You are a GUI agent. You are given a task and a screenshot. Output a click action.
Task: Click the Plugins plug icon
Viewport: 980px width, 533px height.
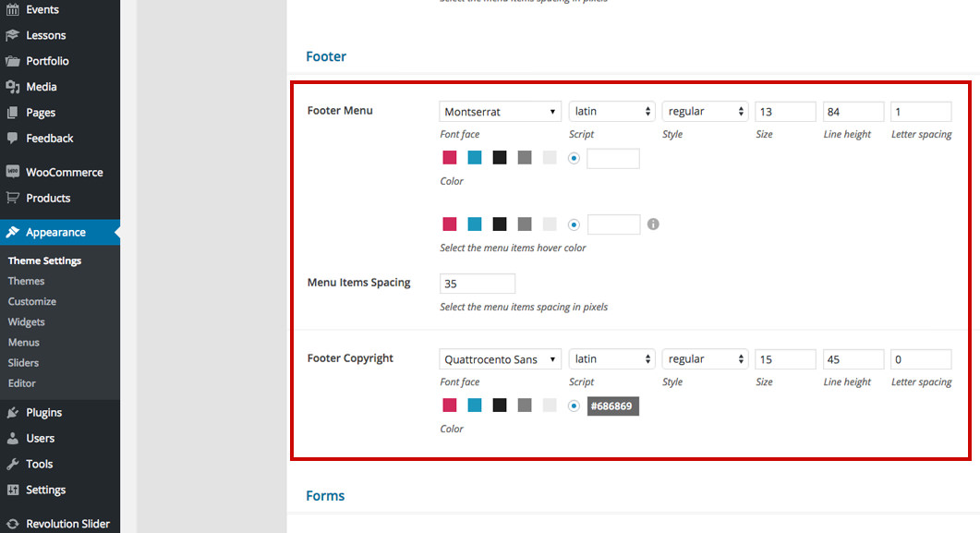click(13, 412)
